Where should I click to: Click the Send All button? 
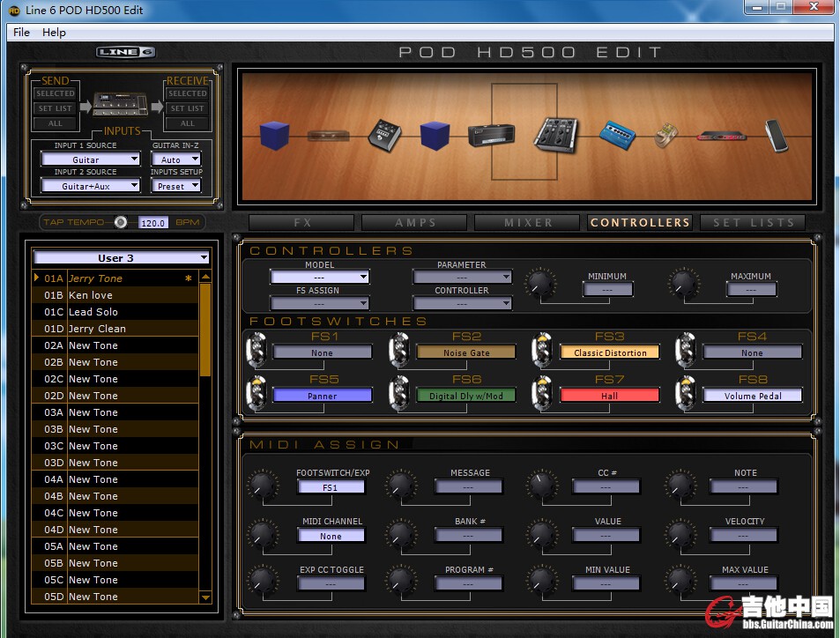56,123
